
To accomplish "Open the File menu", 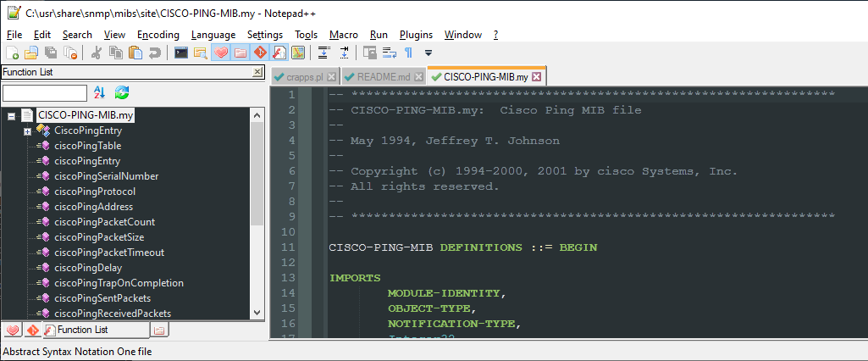I will (15, 35).
